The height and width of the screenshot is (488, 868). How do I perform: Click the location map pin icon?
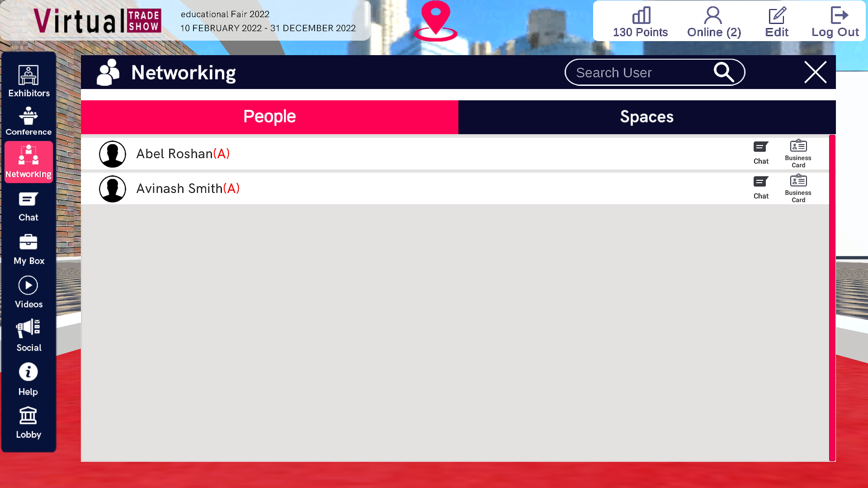tap(434, 20)
